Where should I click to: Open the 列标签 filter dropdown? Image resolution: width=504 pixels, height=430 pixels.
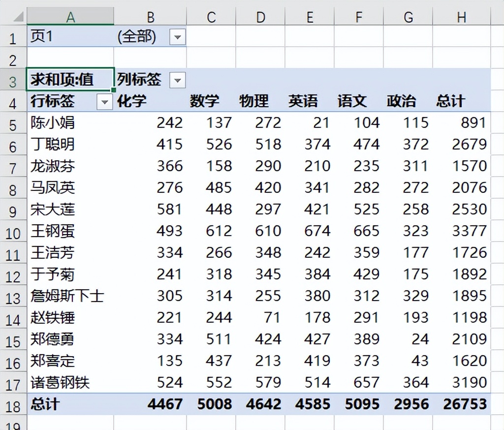point(177,80)
